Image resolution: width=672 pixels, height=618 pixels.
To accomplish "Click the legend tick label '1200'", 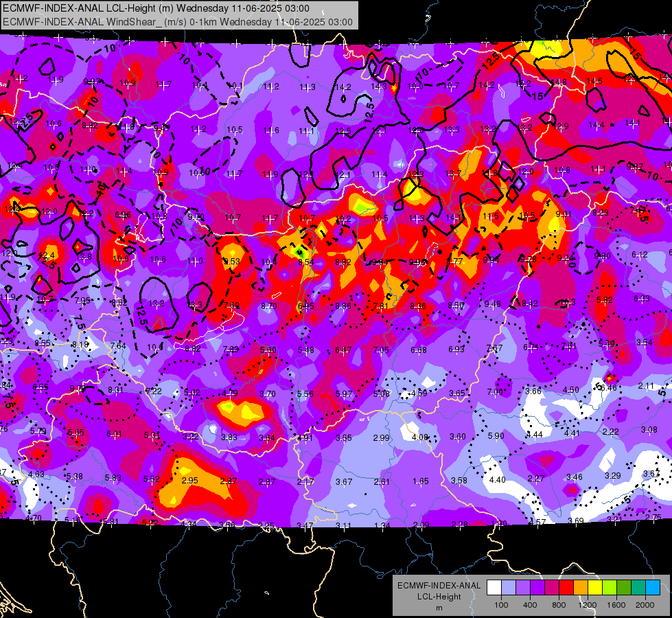I will click(x=588, y=605).
